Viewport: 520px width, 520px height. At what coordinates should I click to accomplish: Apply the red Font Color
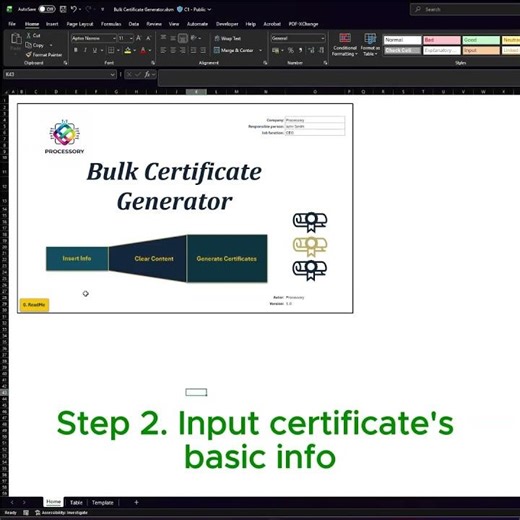coord(143,50)
